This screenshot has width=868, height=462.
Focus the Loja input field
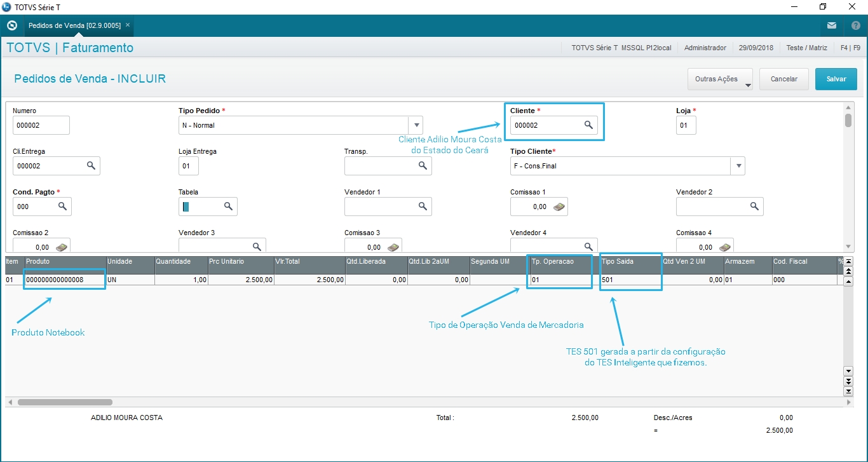pos(686,125)
